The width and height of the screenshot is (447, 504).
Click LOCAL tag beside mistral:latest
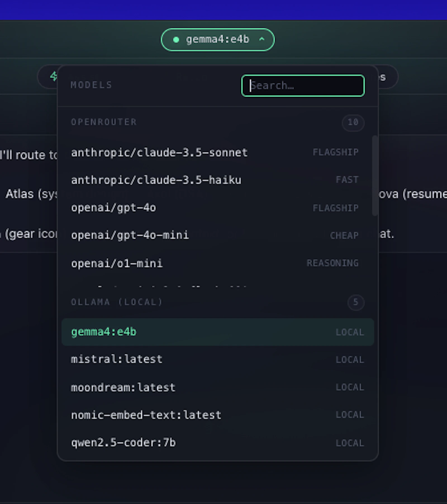click(x=350, y=360)
